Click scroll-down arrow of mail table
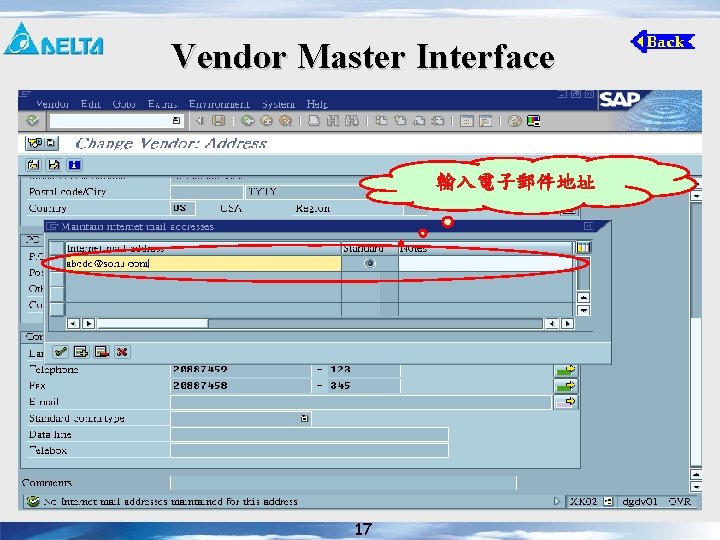Viewport: 720px width, 540px height. [x=583, y=311]
